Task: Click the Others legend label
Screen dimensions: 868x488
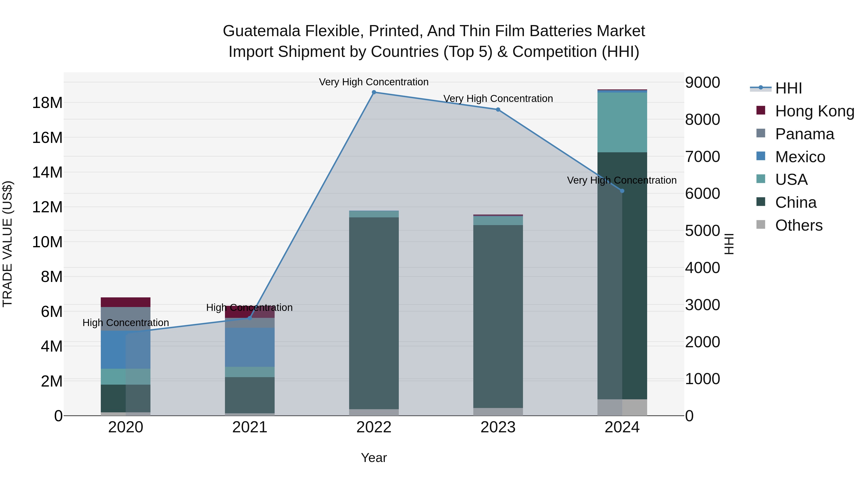Action: tap(799, 225)
